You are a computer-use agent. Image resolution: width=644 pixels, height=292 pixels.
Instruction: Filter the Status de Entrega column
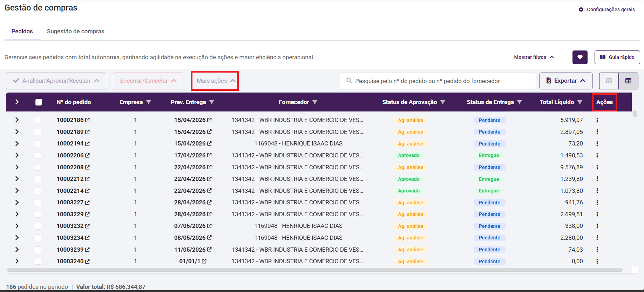point(520,102)
